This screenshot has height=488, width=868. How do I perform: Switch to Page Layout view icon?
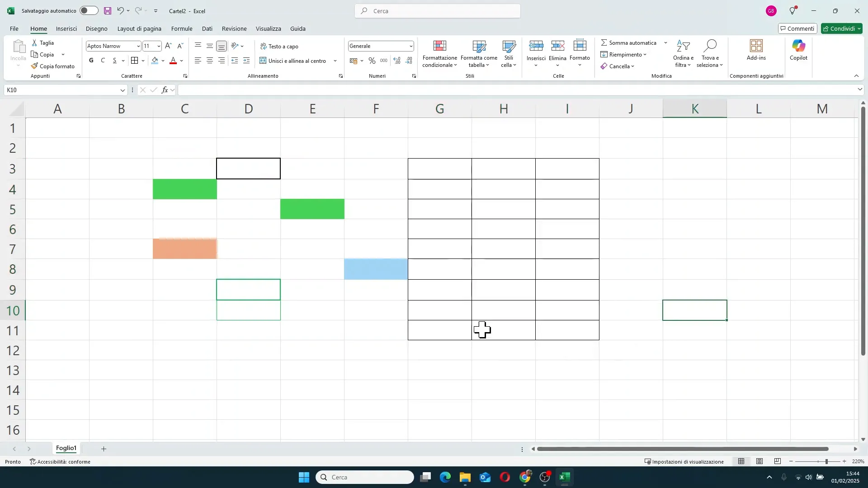759,461
